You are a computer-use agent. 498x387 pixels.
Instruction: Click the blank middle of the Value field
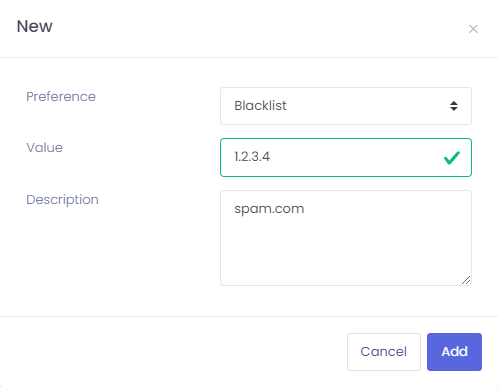tap(353, 157)
